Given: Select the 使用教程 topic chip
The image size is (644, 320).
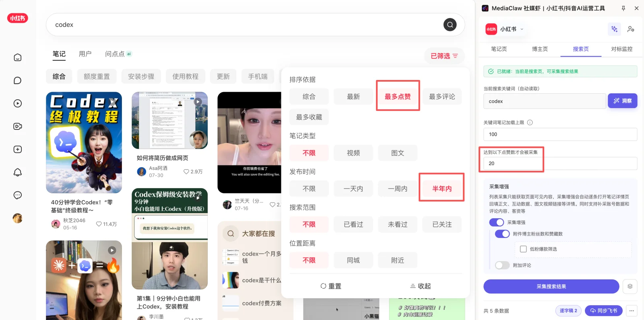Looking at the screenshot, I should pos(185,76).
